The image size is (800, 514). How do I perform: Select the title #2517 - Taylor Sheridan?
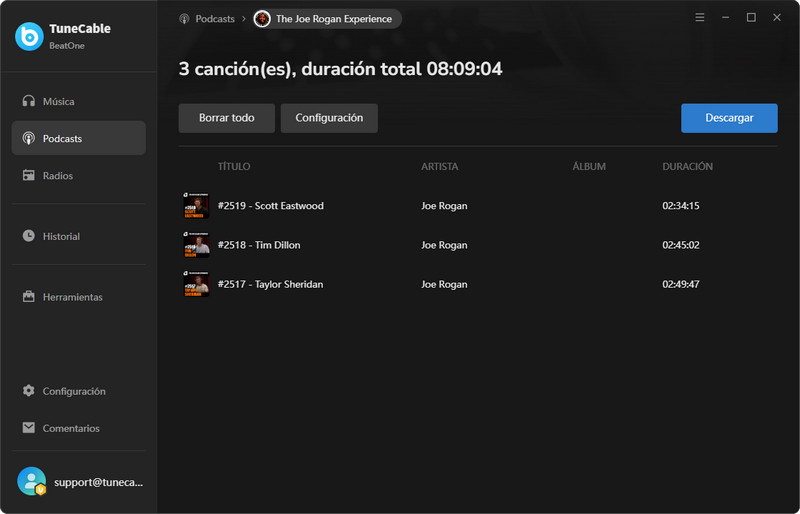[270, 284]
